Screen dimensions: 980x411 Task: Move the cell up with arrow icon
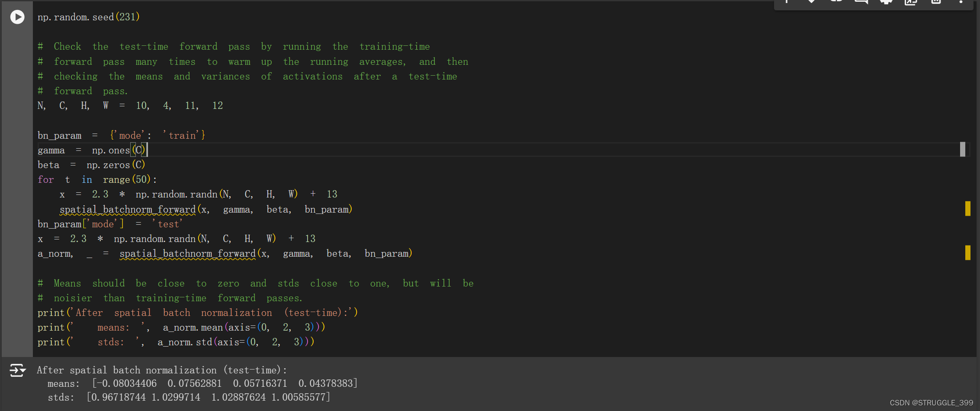point(787,2)
